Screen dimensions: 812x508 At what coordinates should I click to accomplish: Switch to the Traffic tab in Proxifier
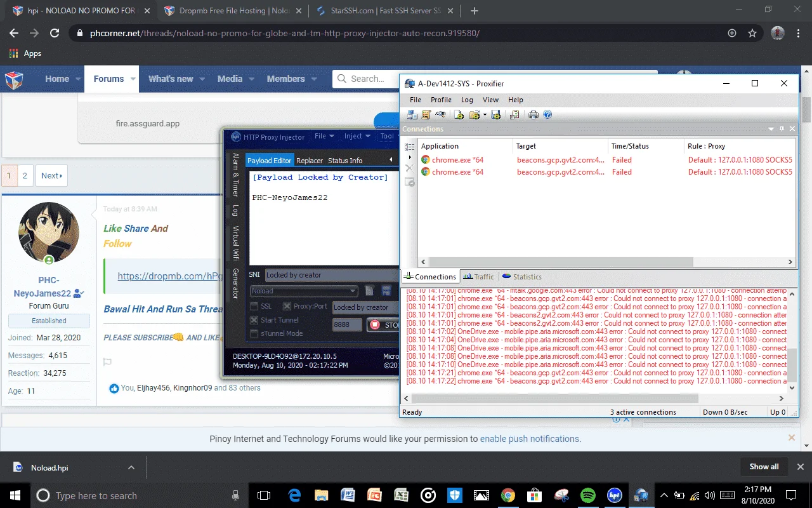478,277
